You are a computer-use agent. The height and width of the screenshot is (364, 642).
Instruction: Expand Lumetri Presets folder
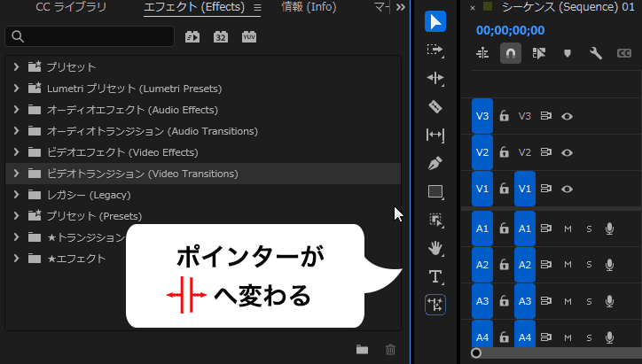point(16,88)
